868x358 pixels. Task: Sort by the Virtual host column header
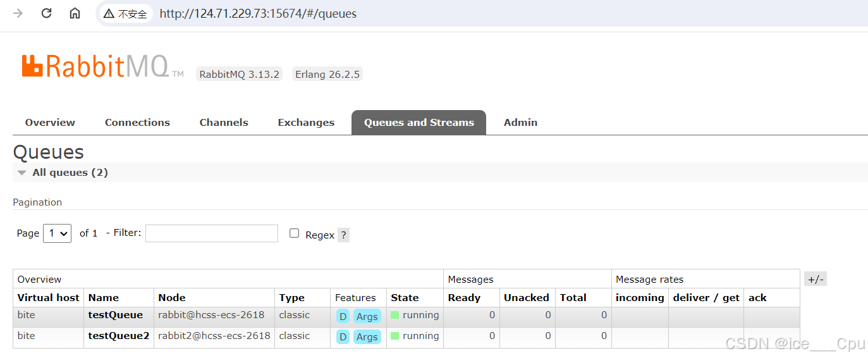tap(49, 298)
